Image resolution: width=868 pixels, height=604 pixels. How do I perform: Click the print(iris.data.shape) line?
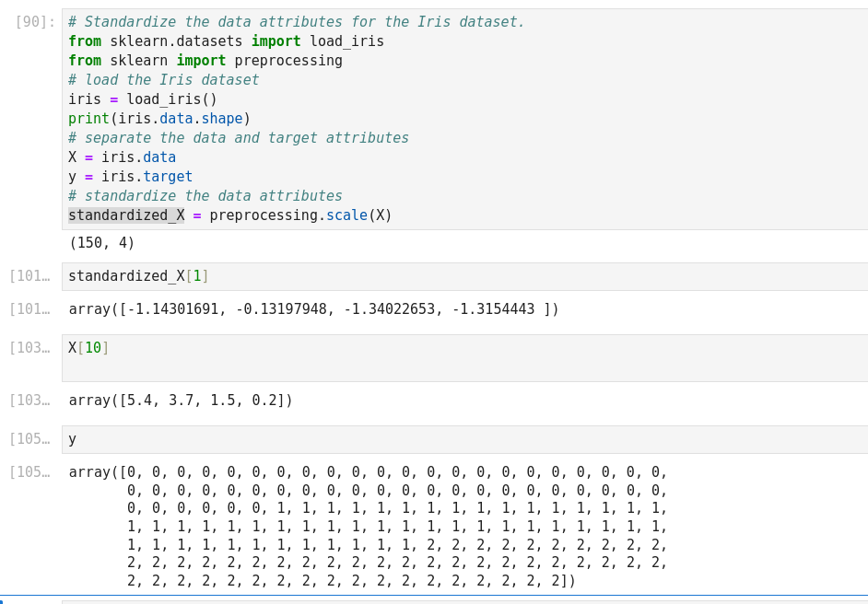point(159,119)
